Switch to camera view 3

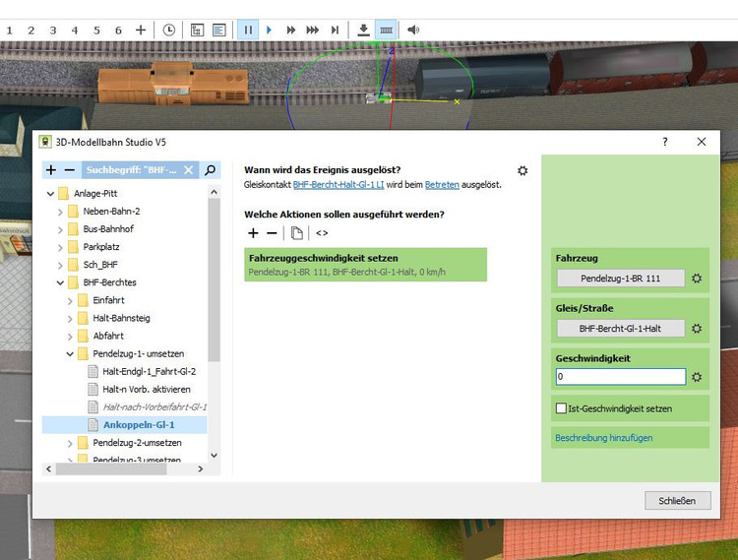53,31
